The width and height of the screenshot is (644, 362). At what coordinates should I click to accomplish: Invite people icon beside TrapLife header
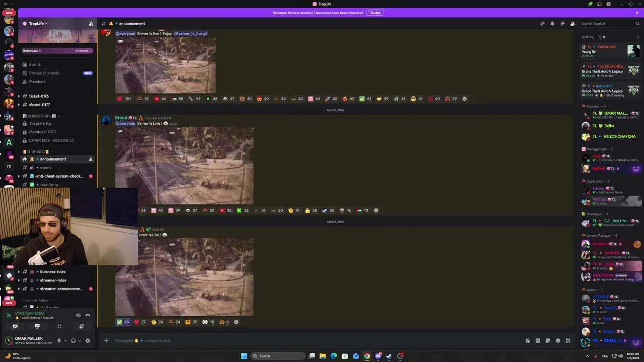pyautogui.click(x=91, y=24)
